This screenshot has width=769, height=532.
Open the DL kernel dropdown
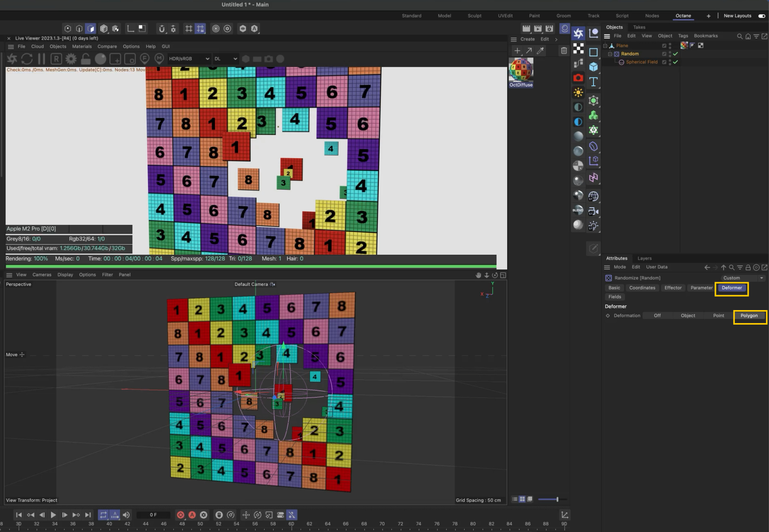coord(225,59)
